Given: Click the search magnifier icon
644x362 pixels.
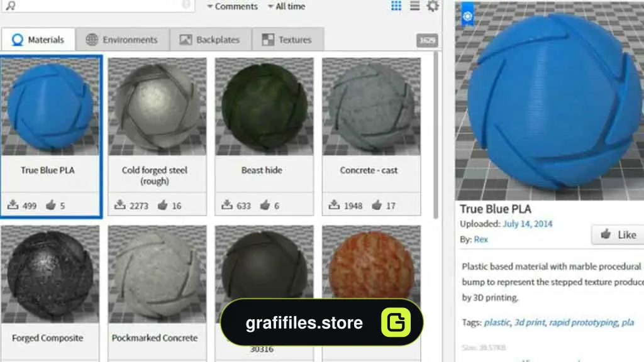Looking at the screenshot, I should [x=10, y=6].
